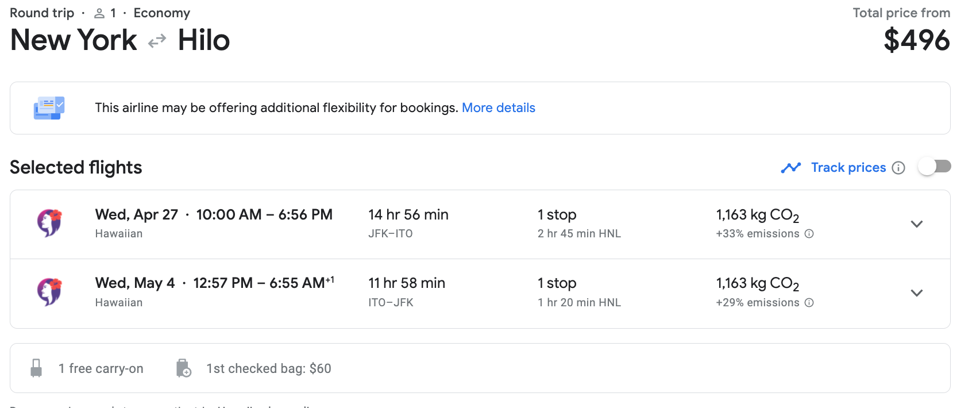Click the 1st checked bag: $60 text
Screen dimensions: 980x408
point(268,369)
